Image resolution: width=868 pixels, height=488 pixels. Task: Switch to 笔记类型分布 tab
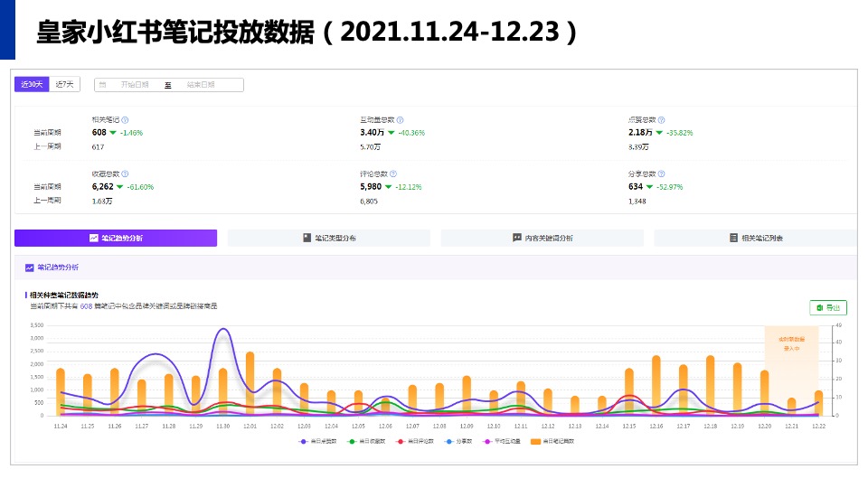point(328,239)
